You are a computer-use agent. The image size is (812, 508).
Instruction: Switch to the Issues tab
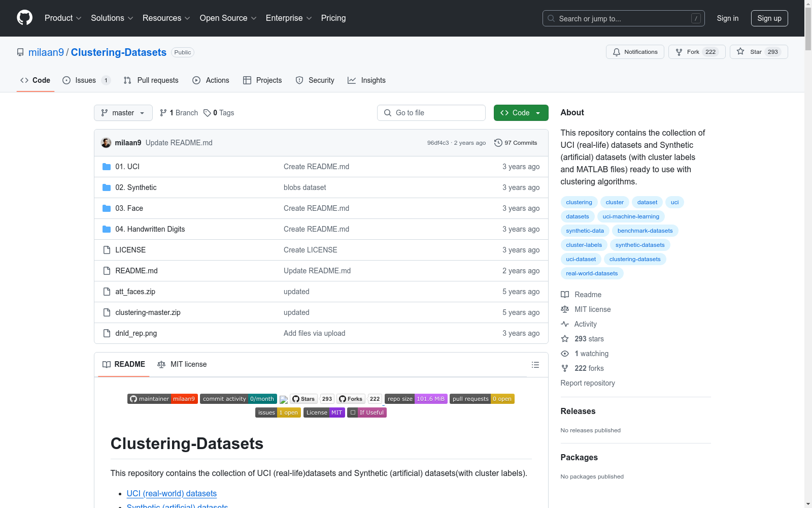86,80
